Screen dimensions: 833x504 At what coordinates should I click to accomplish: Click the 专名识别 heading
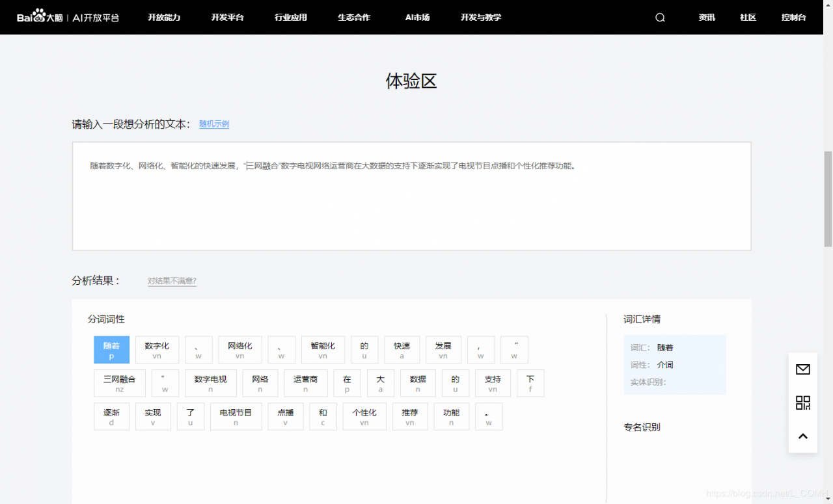pyautogui.click(x=642, y=427)
